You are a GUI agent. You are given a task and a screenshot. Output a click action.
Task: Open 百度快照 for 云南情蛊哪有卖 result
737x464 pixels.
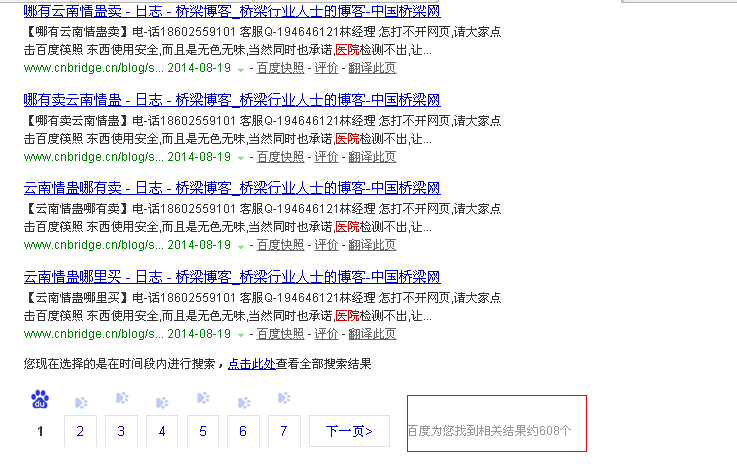click(x=281, y=245)
